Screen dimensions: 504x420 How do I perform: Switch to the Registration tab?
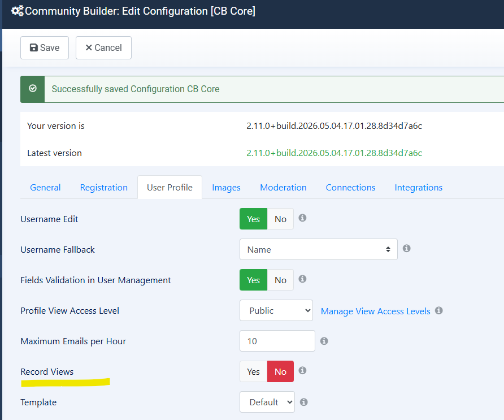[104, 188]
